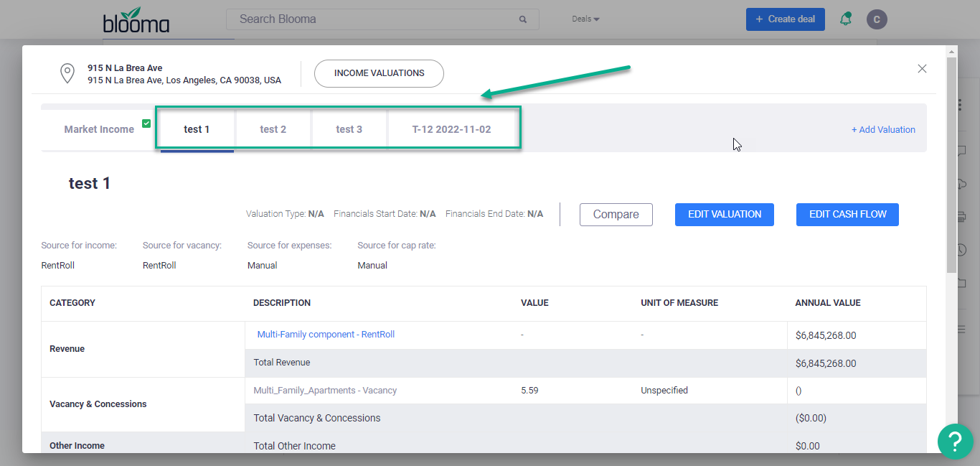Click the ANNUAL VALUE column header

828,303
